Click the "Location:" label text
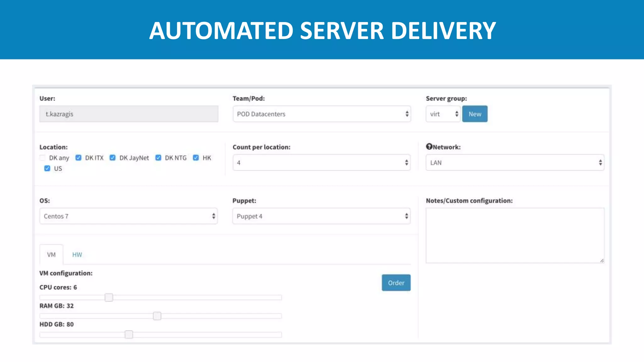Viewport: 644px width, 362px height. [53, 147]
